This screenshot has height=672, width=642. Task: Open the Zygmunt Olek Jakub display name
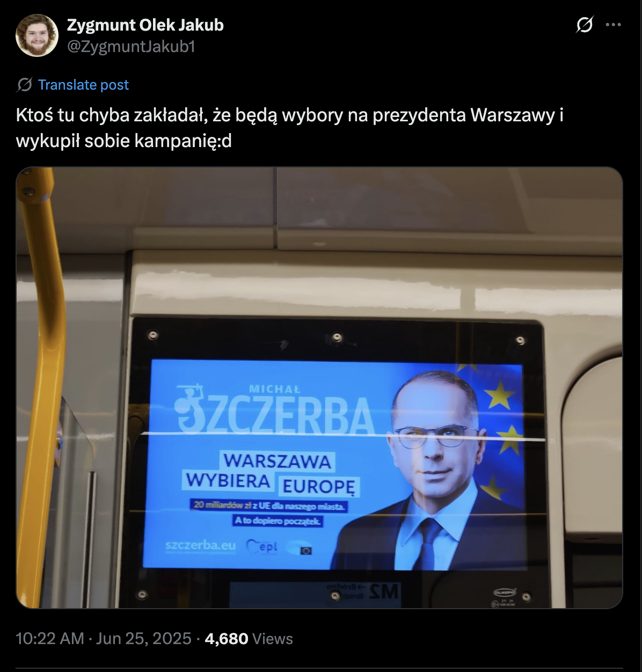[145, 25]
